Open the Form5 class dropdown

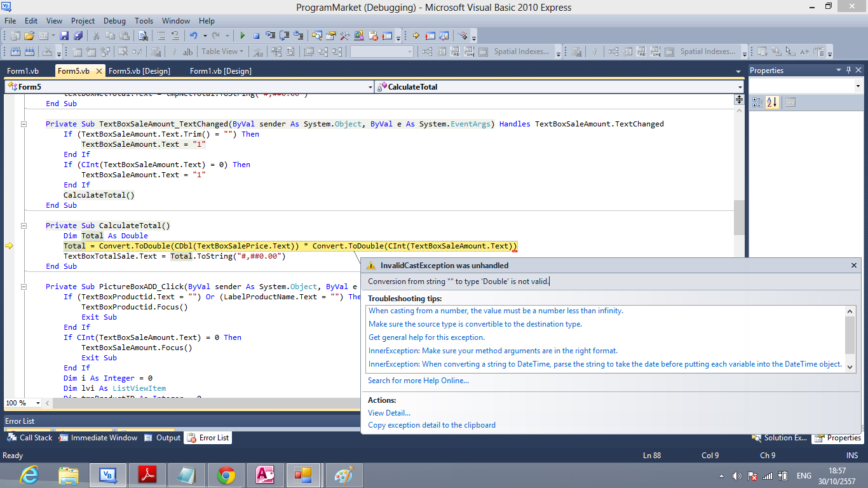tap(370, 87)
